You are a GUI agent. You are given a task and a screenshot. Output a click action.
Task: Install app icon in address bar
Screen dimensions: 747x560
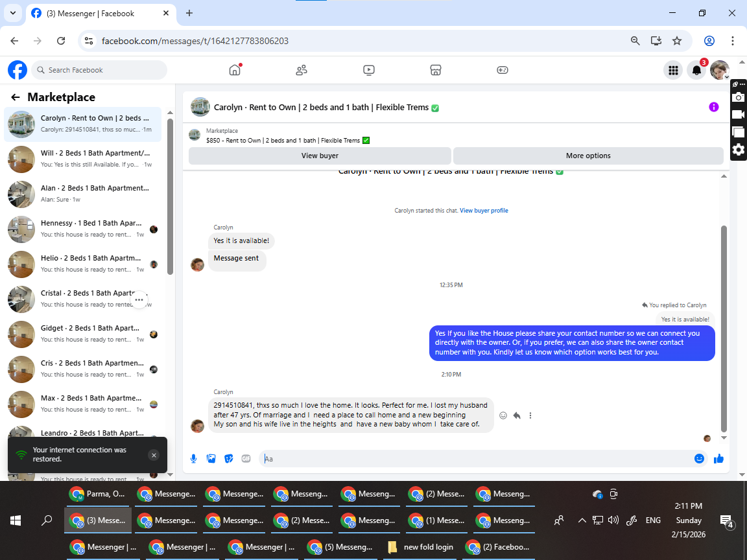tap(656, 41)
